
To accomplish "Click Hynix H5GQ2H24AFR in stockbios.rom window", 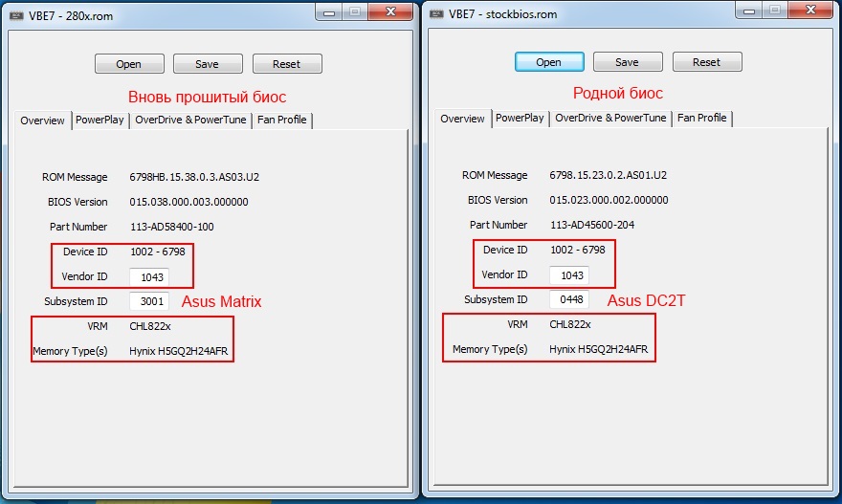I will tap(599, 349).
